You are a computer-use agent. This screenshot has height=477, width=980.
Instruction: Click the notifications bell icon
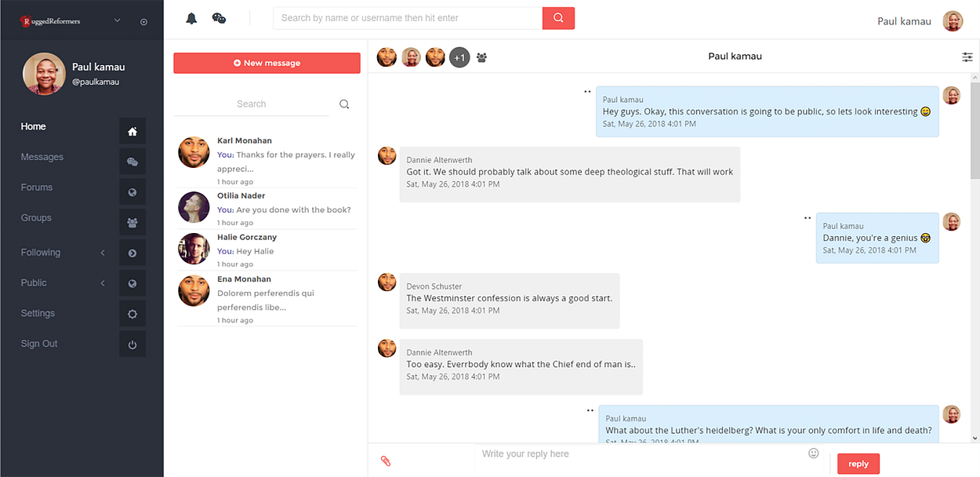click(191, 18)
